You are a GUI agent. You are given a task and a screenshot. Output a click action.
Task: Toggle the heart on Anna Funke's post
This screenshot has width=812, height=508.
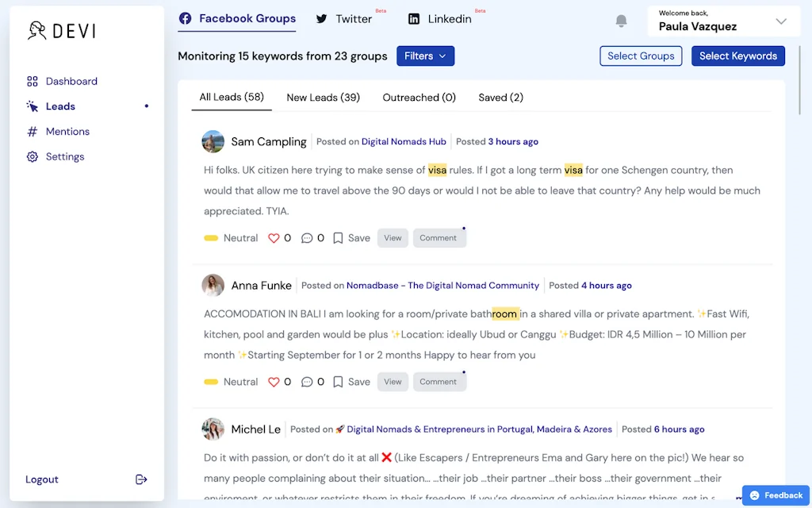click(274, 382)
